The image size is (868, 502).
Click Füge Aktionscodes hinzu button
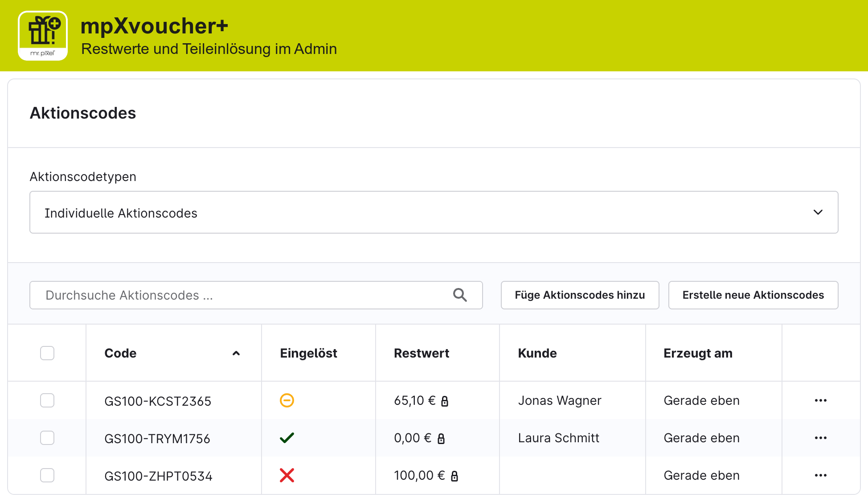tap(580, 295)
